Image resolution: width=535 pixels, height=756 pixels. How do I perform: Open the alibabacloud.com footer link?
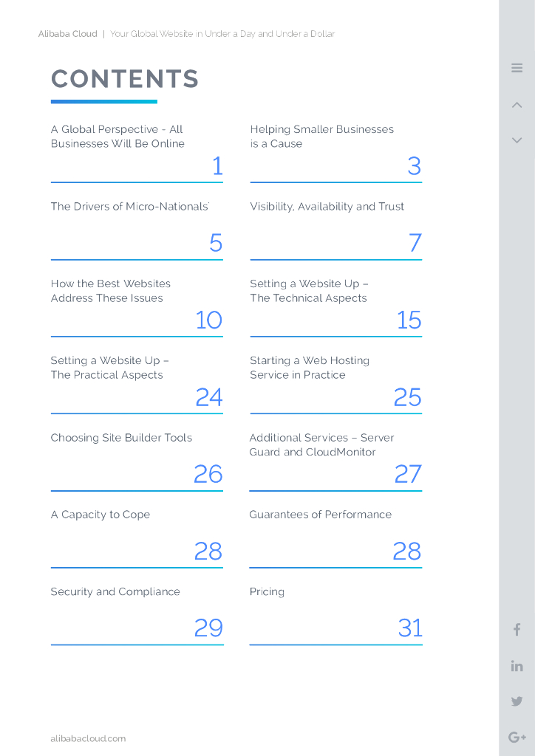[x=88, y=738]
